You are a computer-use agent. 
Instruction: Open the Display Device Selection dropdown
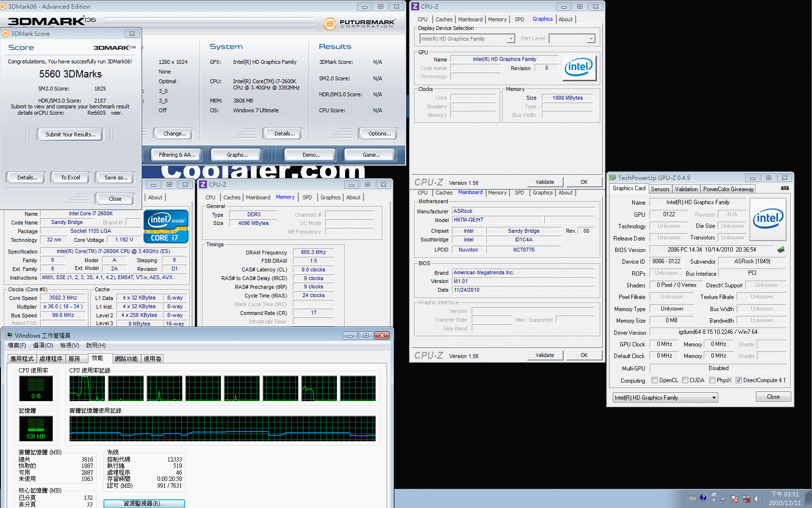[467, 39]
